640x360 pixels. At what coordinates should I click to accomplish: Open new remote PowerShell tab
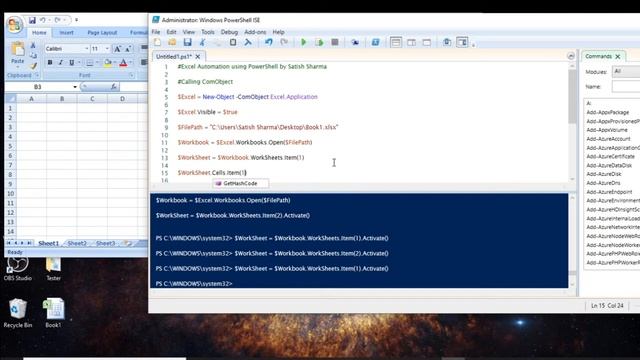pos(355,42)
